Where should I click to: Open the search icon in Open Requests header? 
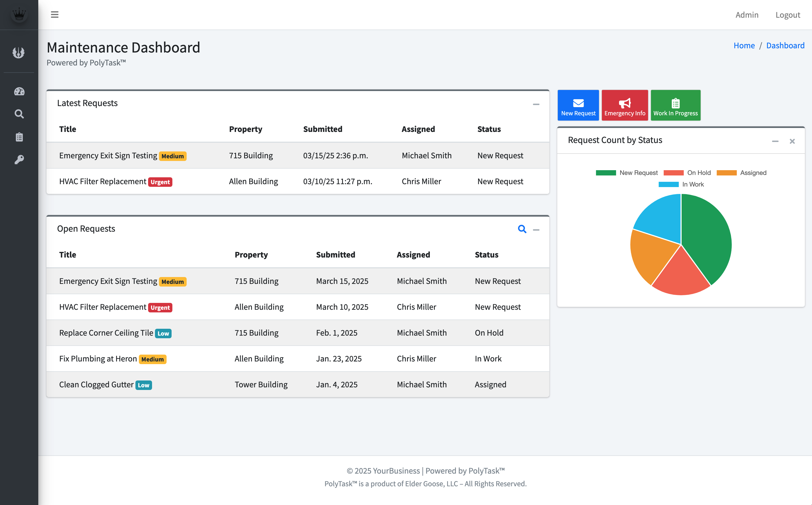(x=522, y=230)
